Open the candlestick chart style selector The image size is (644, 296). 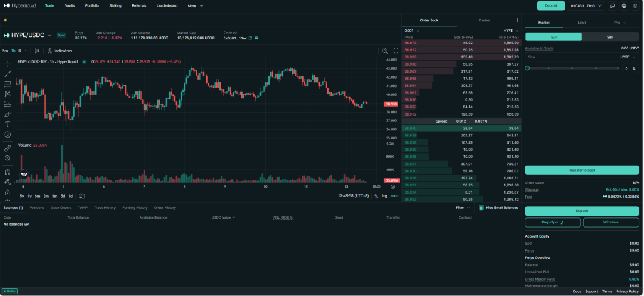[x=37, y=51]
